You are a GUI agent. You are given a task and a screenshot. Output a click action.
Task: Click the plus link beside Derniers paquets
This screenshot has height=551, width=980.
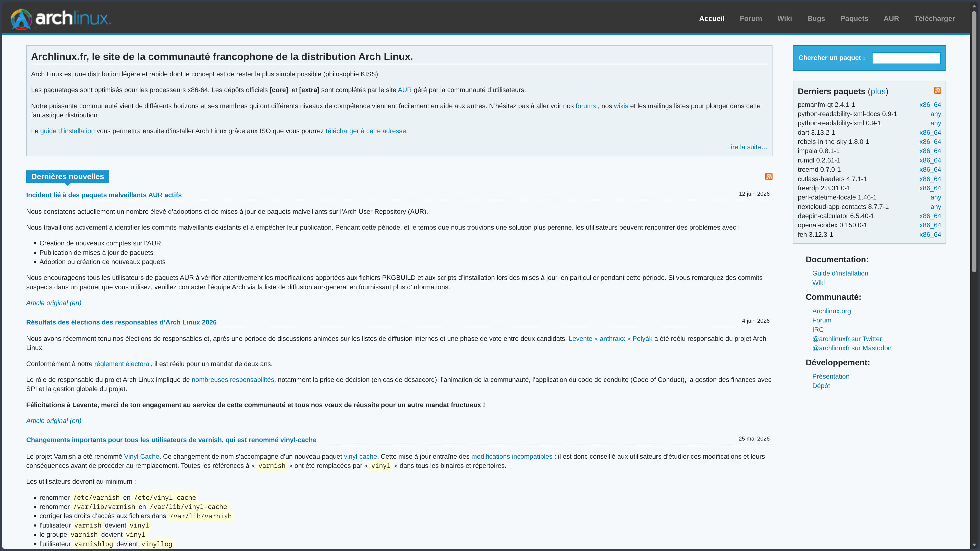tap(878, 91)
